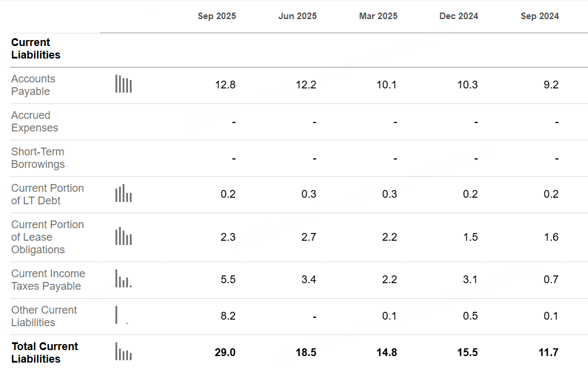This screenshot has width=588, height=368.
Task: Select the Sep 2025 column header
Action: point(217,16)
